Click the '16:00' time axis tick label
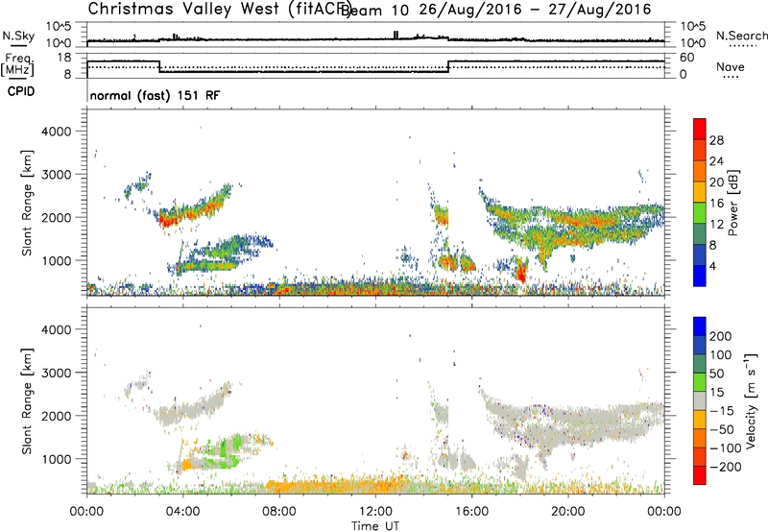Image resolution: width=768 pixels, height=532 pixels. (x=471, y=512)
